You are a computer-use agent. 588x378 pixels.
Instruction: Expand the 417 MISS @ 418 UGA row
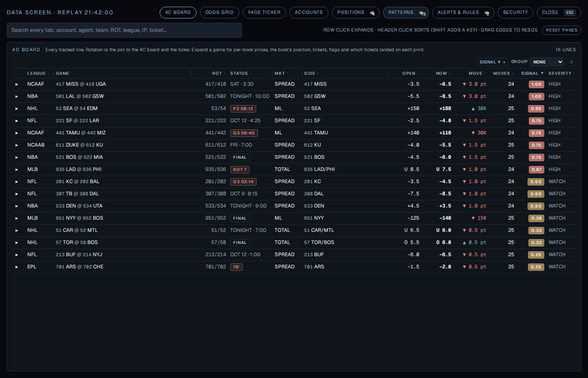(17, 84)
